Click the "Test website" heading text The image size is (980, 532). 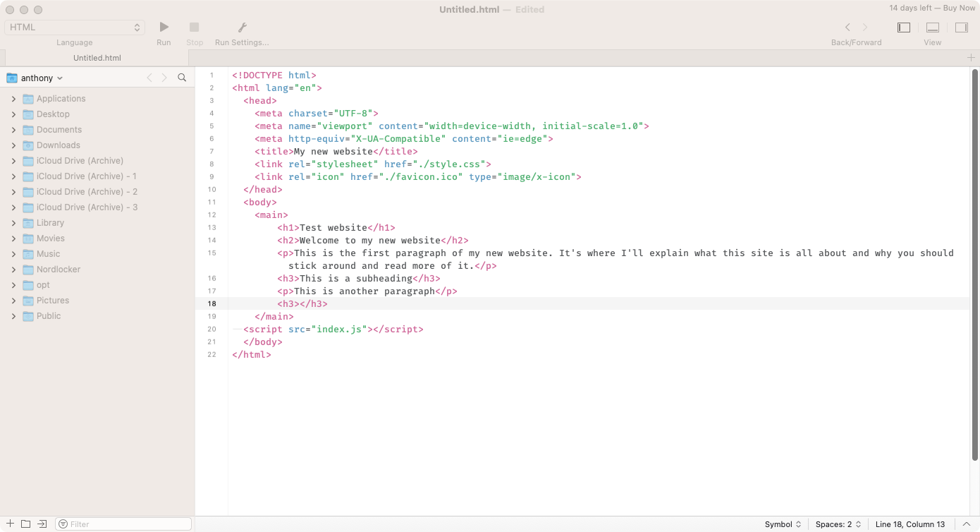333,228
